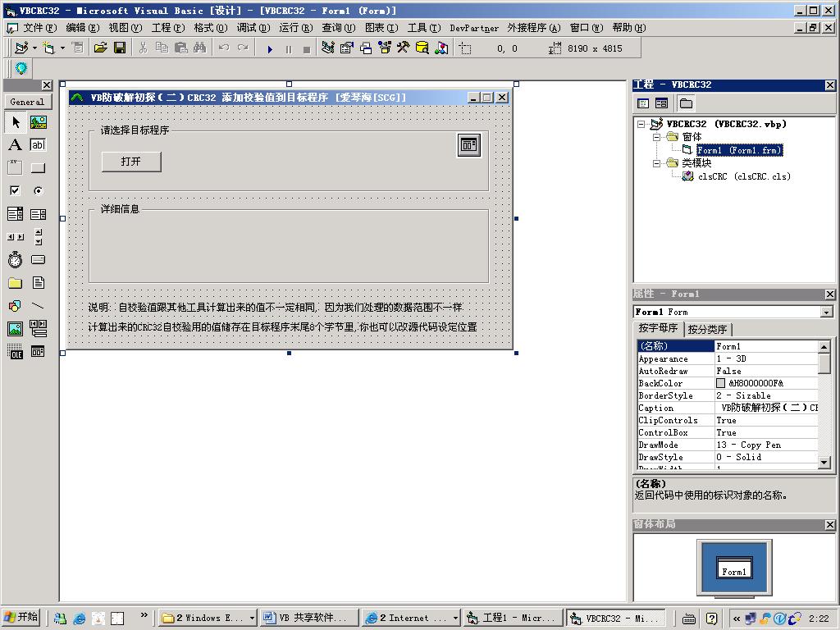The image size is (840, 630).
Task: Collapse the VBCRC32 project root node
Action: point(641,125)
